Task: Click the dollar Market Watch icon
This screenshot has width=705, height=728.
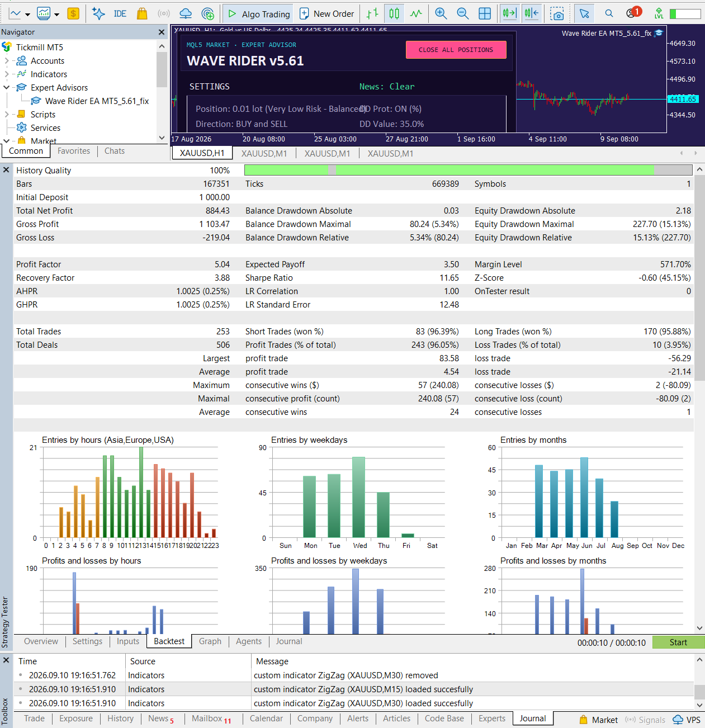Action: pos(73,13)
